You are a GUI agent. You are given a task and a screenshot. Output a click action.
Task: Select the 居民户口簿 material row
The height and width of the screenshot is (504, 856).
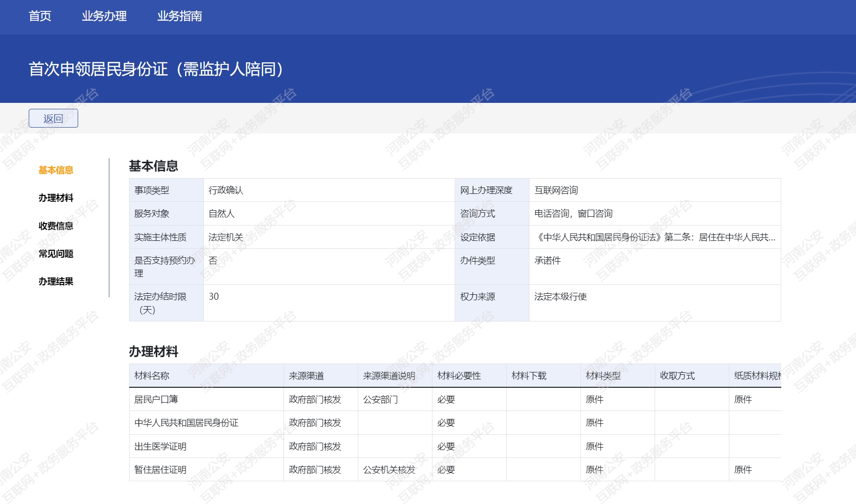pos(156,400)
